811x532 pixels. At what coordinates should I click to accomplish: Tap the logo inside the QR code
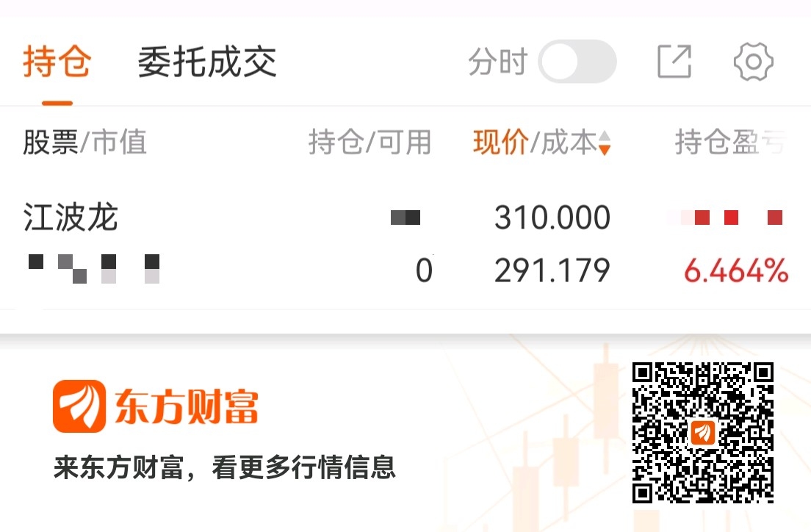tap(703, 433)
